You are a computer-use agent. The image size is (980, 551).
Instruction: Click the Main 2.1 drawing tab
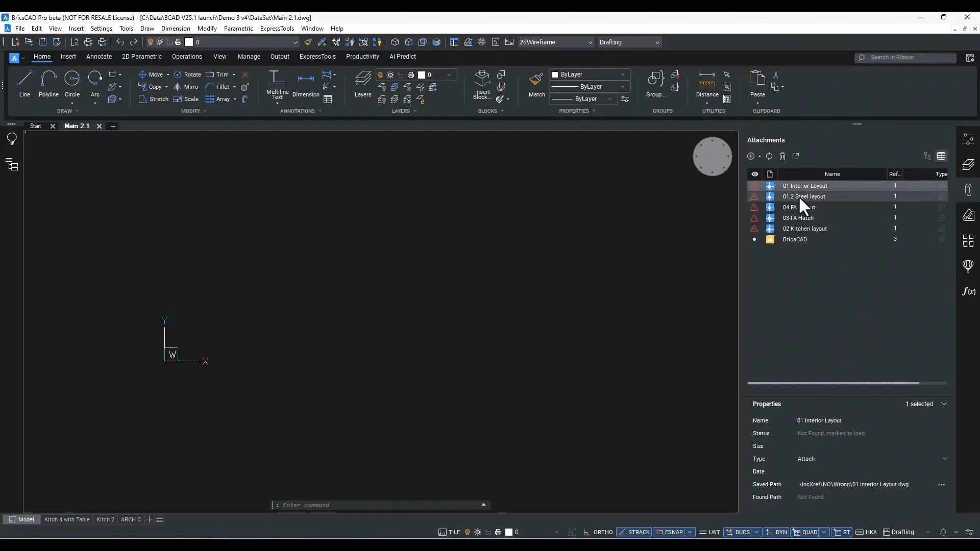pyautogui.click(x=76, y=126)
